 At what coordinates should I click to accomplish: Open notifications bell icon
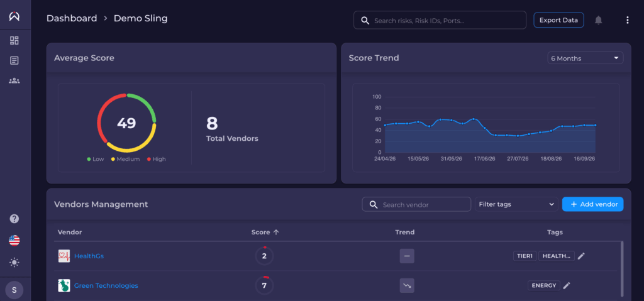tap(599, 20)
